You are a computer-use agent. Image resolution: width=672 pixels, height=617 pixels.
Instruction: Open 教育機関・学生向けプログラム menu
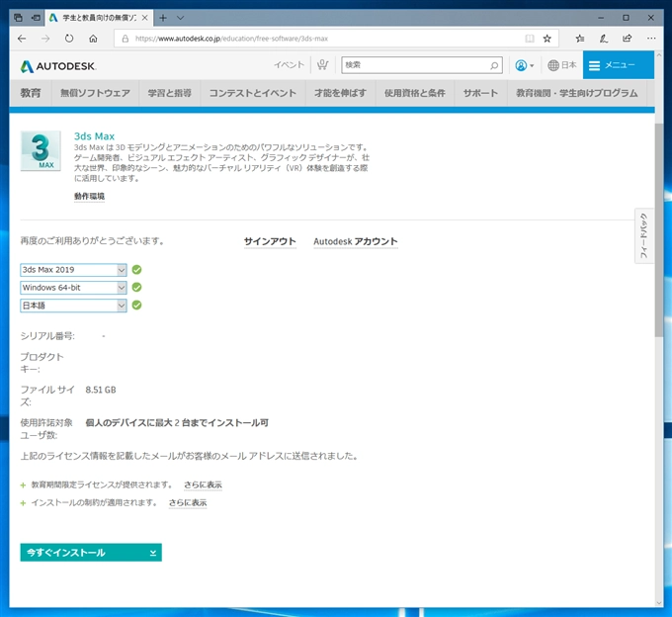[x=577, y=93]
